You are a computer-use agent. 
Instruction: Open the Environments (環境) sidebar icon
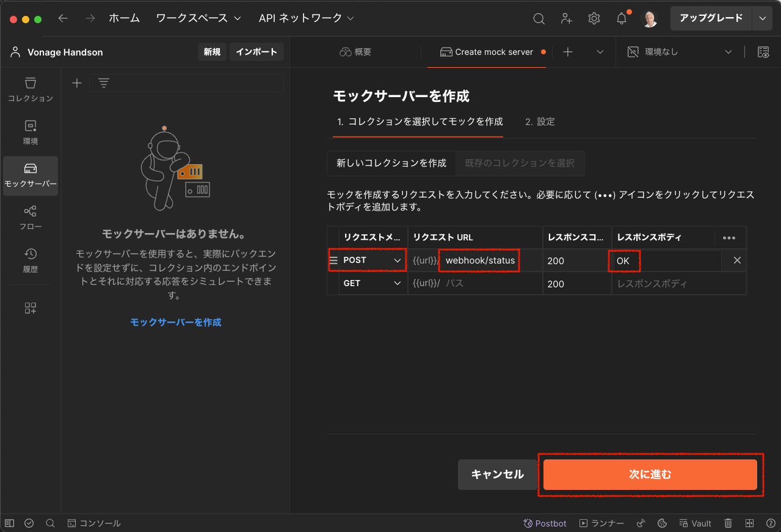point(31,132)
